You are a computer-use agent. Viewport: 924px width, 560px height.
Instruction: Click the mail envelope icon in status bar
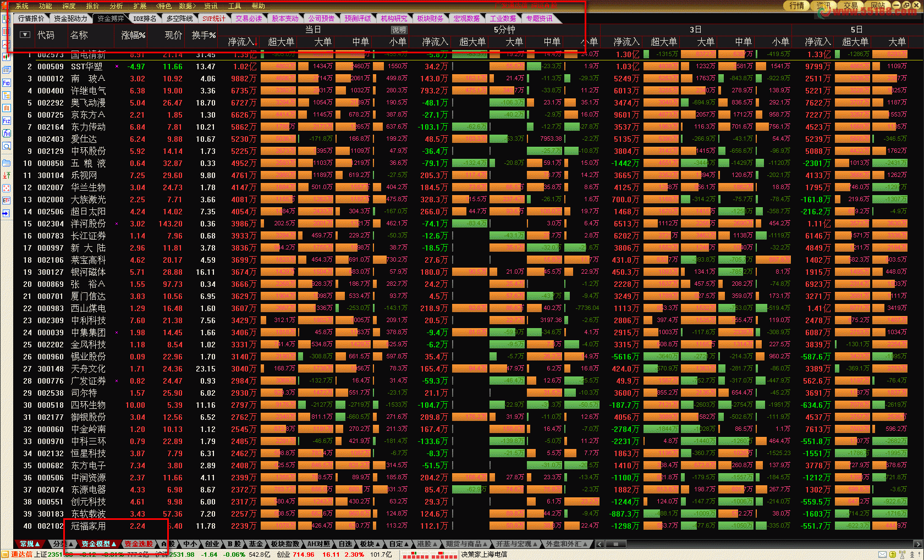[x=882, y=555]
